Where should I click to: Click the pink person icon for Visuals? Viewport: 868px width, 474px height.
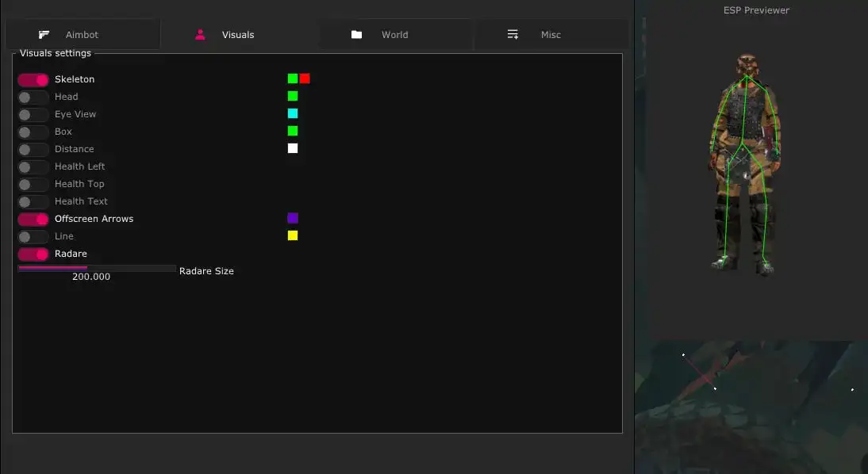[200, 34]
